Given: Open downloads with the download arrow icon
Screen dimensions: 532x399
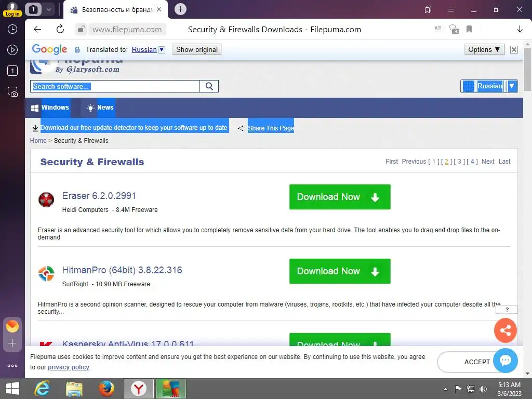Looking at the screenshot, I should click(x=520, y=30).
